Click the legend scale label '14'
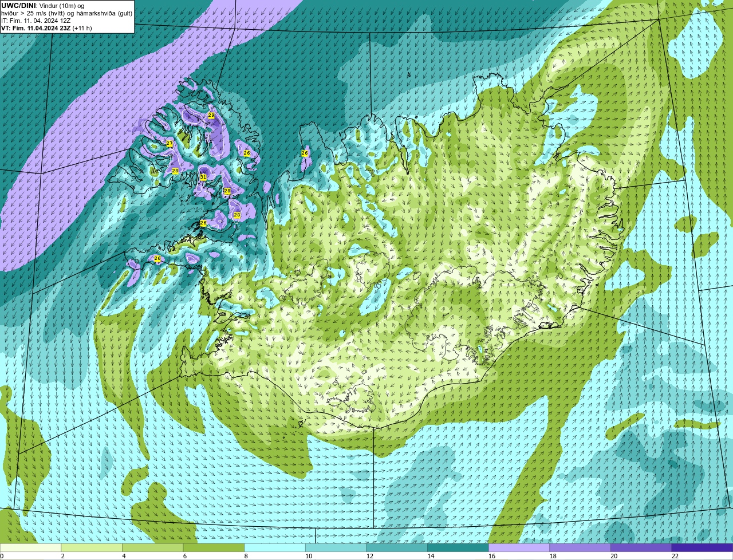 431,556
